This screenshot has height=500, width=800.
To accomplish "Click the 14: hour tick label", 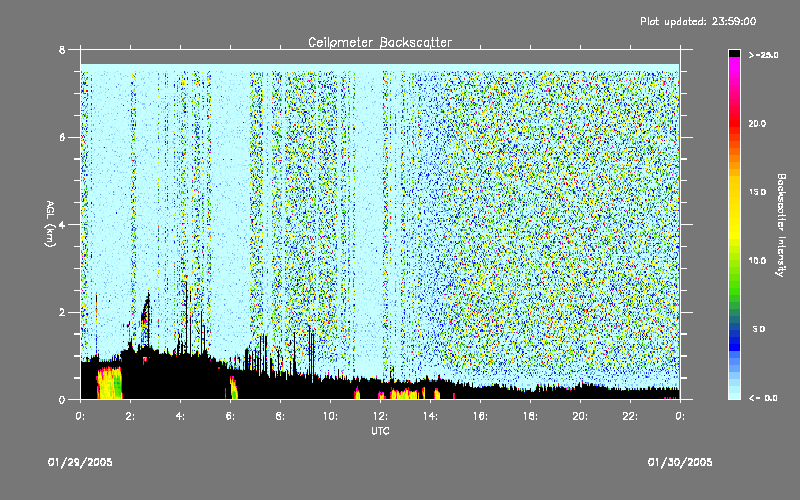I will pyautogui.click(x=430, y=416).
